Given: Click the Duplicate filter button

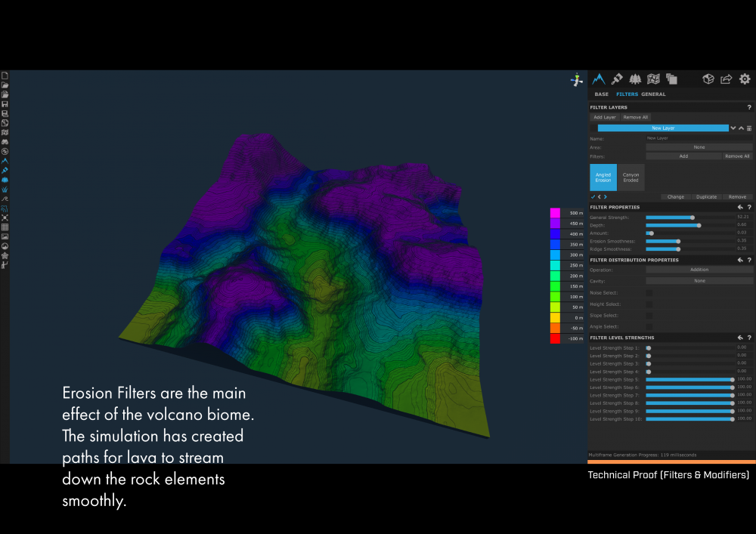Looking at the screenshot, I should [706, 196].
